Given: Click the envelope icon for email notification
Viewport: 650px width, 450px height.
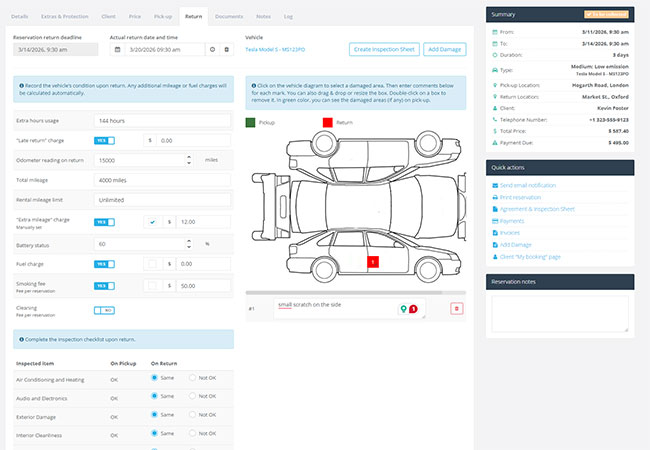Looking at the screenshot, I should click(495, 186).
